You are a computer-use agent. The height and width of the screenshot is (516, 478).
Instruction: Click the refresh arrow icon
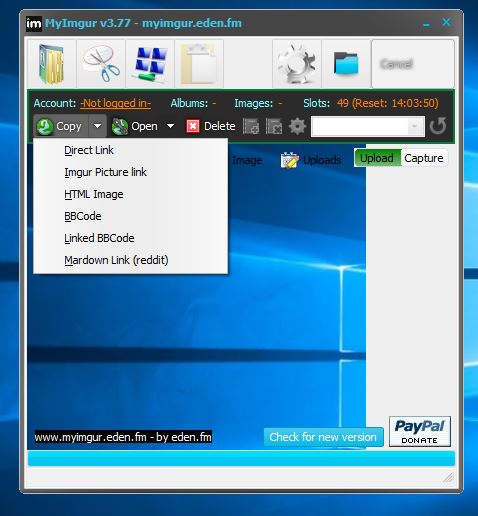coord(438,126)
